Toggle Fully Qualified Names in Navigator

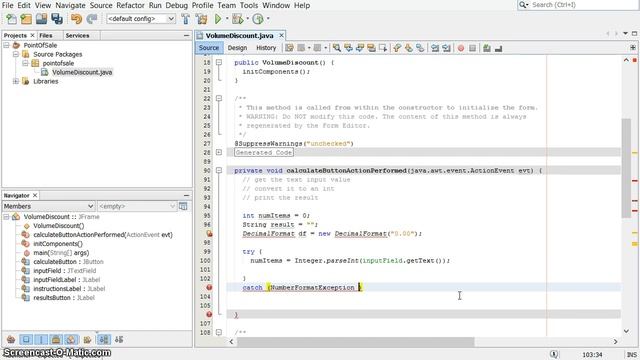(x=87, y=340)
